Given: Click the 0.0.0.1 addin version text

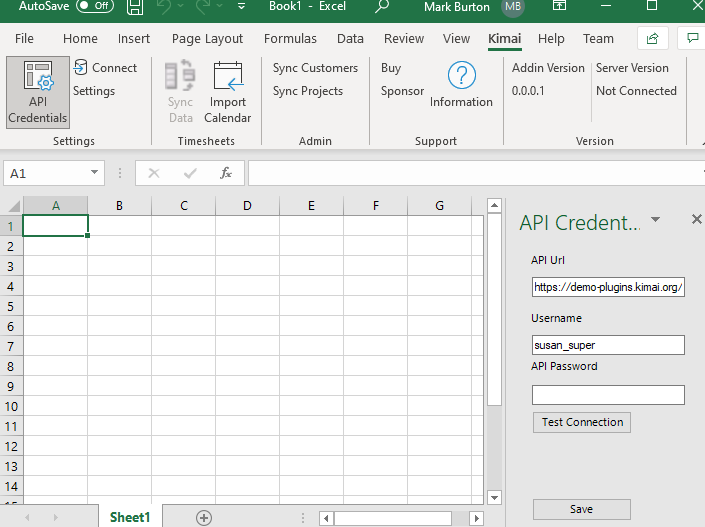Looking at the screenshot, I should click(x=528, y=91).
